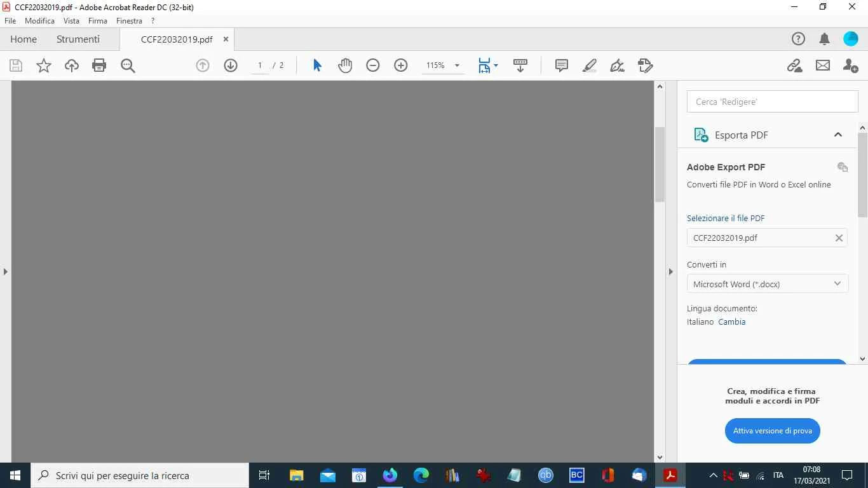Screen dimensions: 868x488
Task: Open the ? help menu
Action: coord(153,21)
